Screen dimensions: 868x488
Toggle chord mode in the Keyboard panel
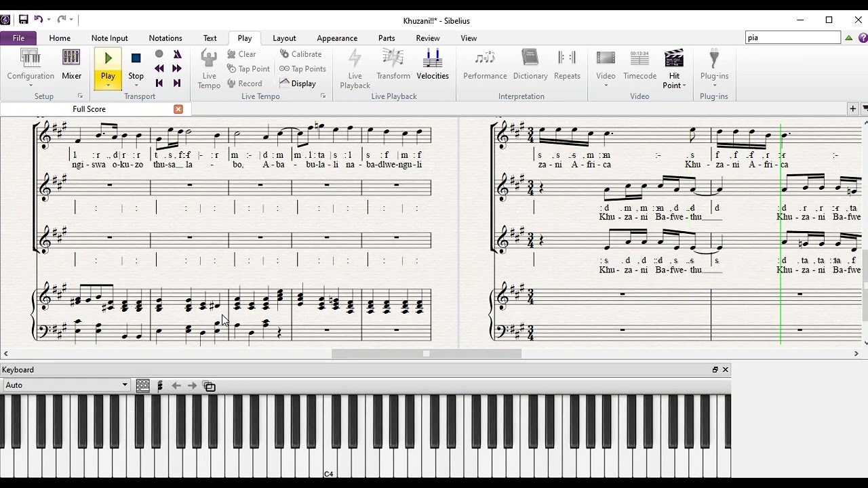coord(160,386)
